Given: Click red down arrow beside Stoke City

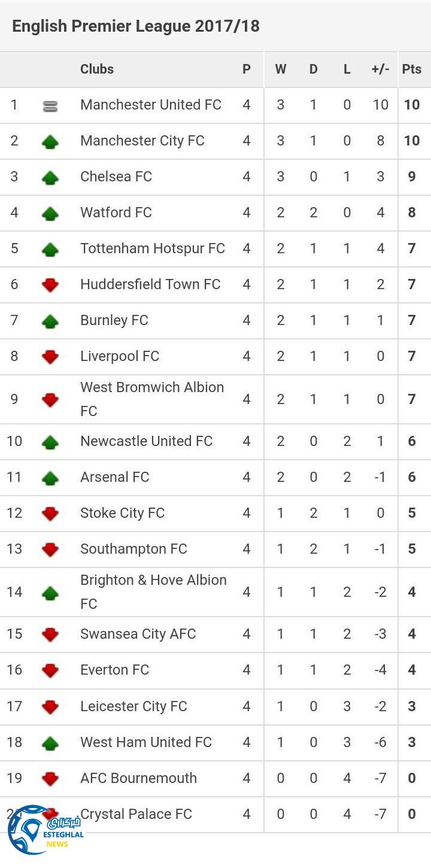Looking at the screenshot, I should point(50,514).
